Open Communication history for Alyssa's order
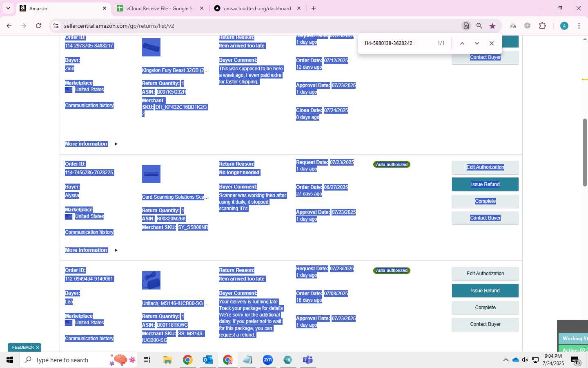 pos(89,232)
